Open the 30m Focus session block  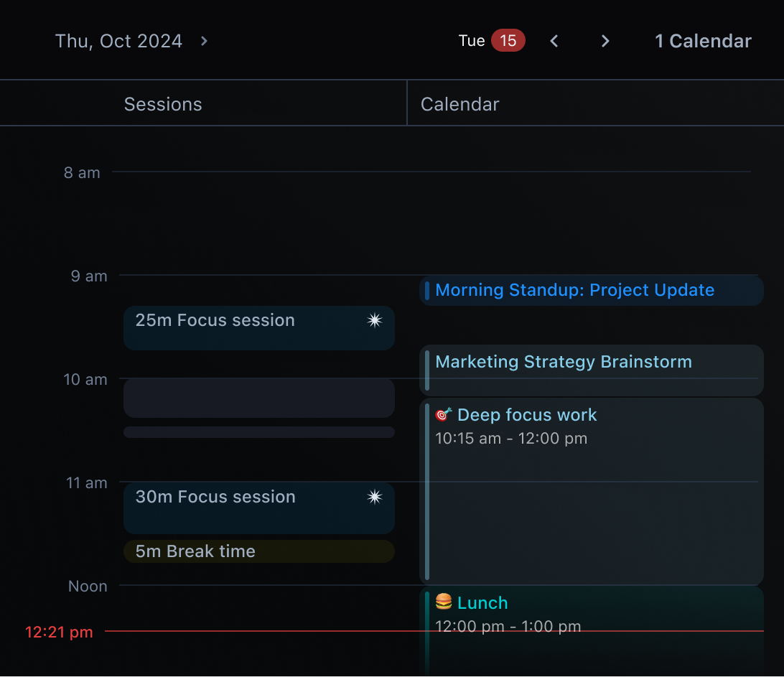(x=259, y=508)
